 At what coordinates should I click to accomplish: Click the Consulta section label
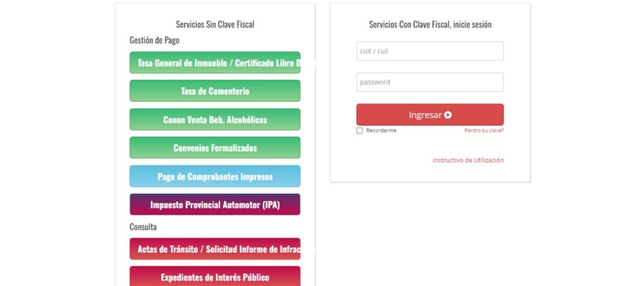click(143, 226)
